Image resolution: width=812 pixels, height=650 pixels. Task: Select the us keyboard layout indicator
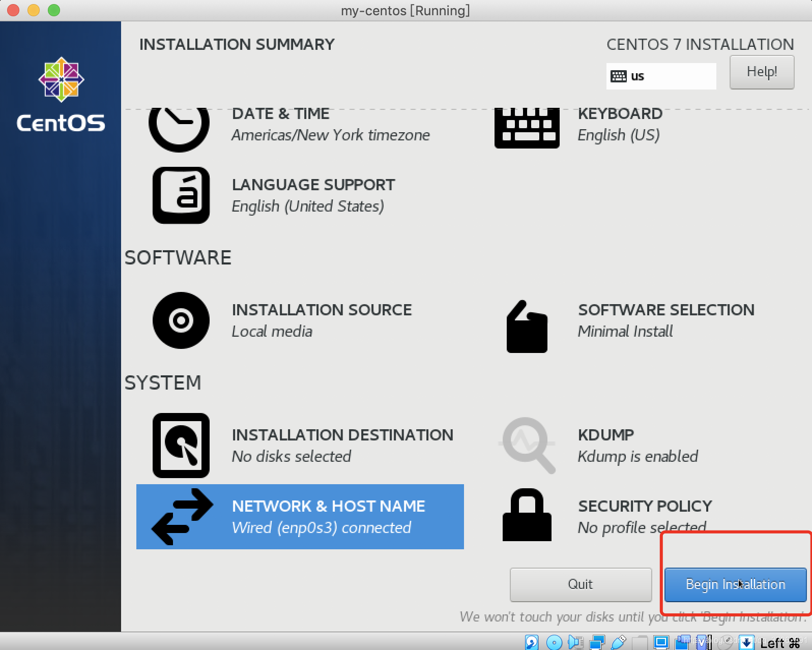click(661, 76)
